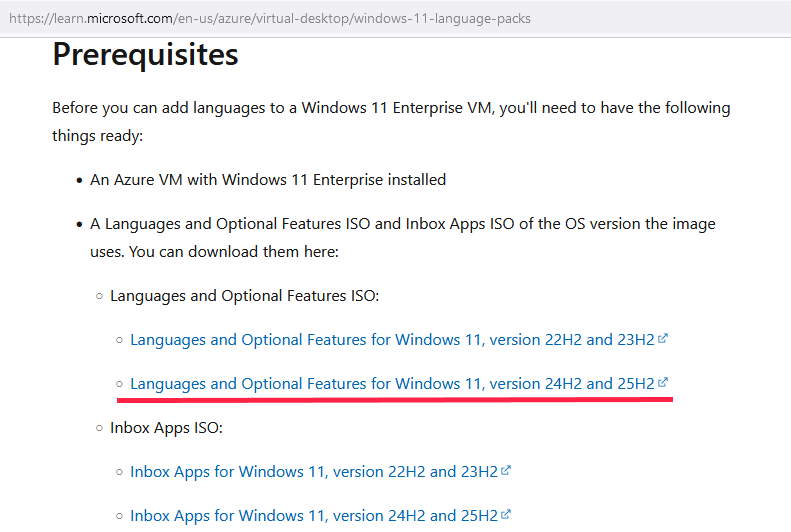Click the 'Inbox Apps ISO:' sub-item label
791x532 pixels.
[166, 428]
